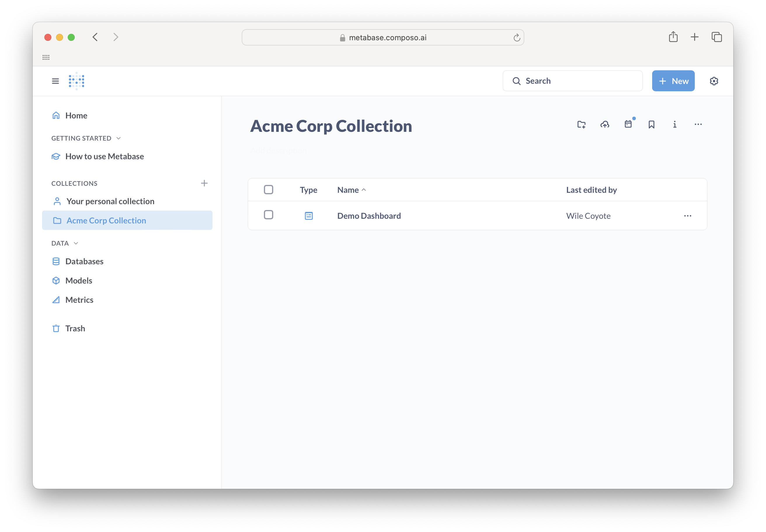Open the upload data cloud icon
This screenshot has width=766, height=532.
605,124
